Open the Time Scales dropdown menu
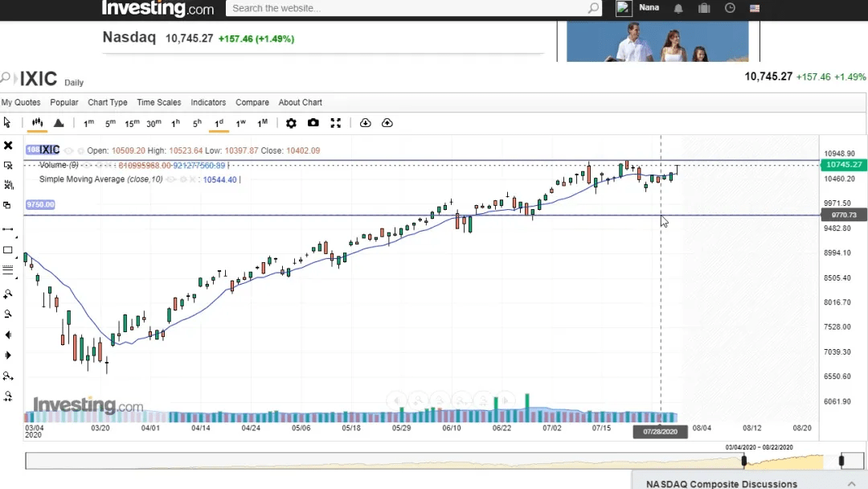 point(159,102)
